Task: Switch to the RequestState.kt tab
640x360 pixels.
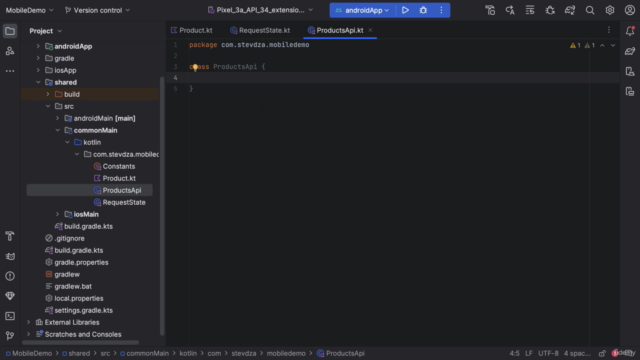Action: [x=260, y=30]
